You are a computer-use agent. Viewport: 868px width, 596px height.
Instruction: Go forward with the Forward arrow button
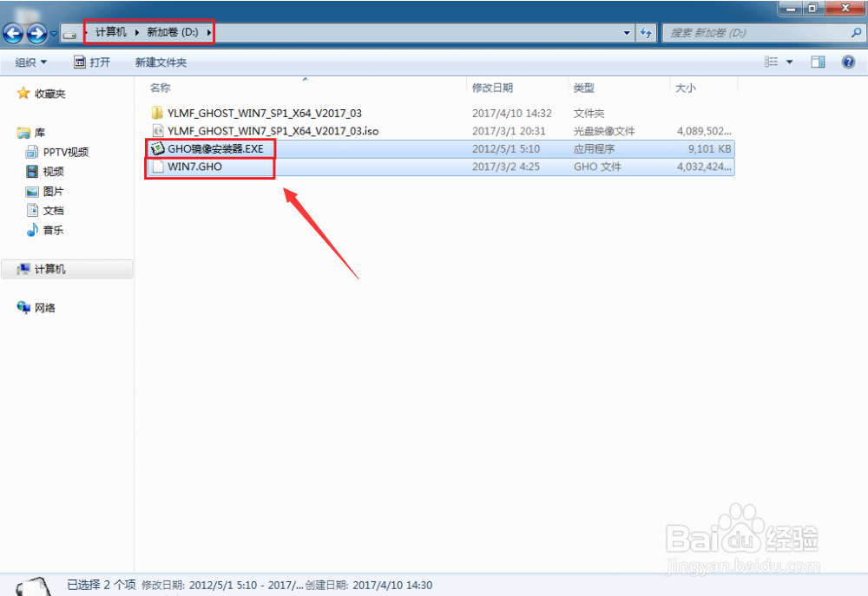point(37,33)
